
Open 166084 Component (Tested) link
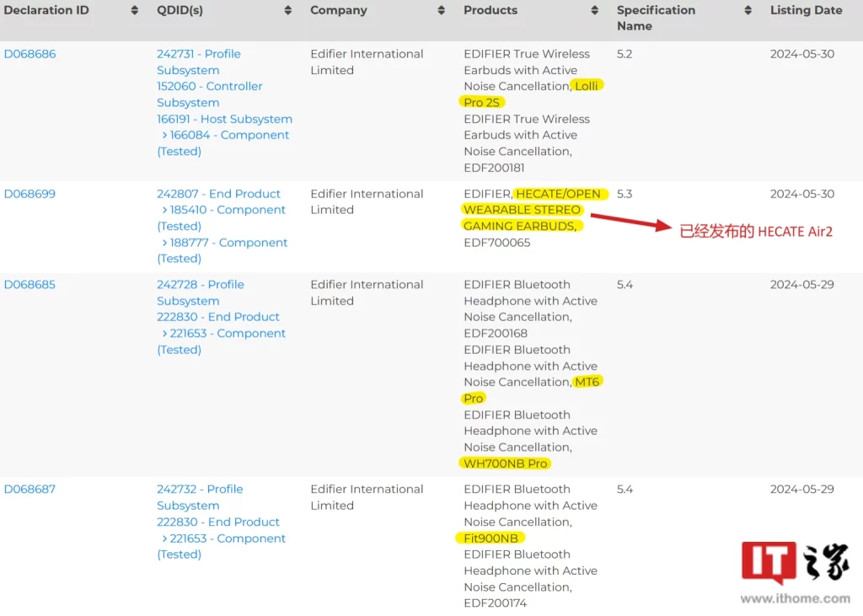tap(224, 143)
